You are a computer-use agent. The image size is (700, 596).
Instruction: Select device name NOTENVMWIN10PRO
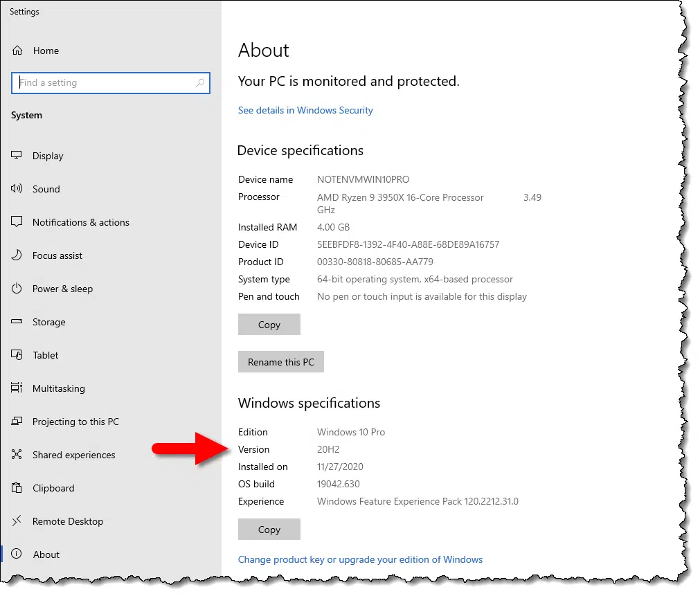[363, 179]
